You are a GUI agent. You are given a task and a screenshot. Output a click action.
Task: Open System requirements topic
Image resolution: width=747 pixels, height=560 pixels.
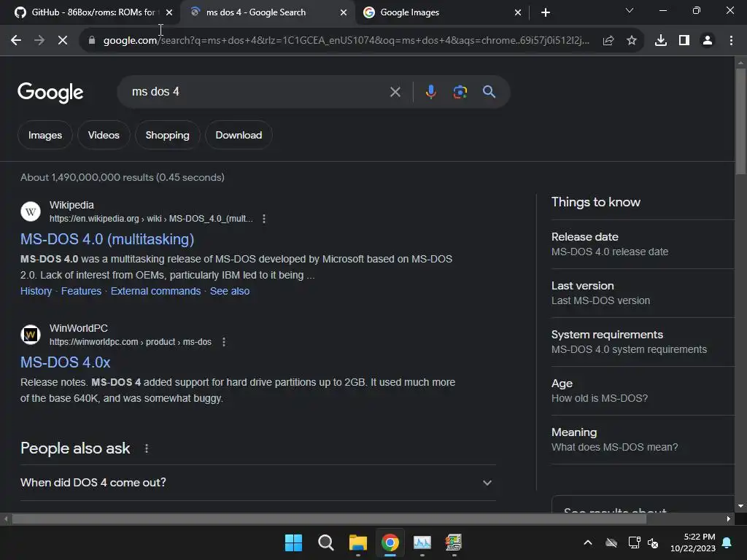(643, 342)
